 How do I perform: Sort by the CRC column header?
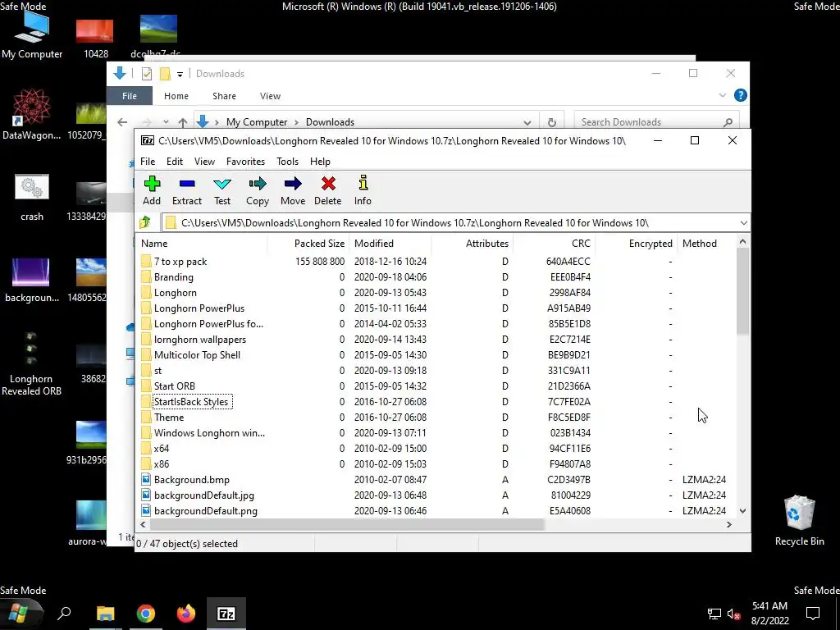554,243
